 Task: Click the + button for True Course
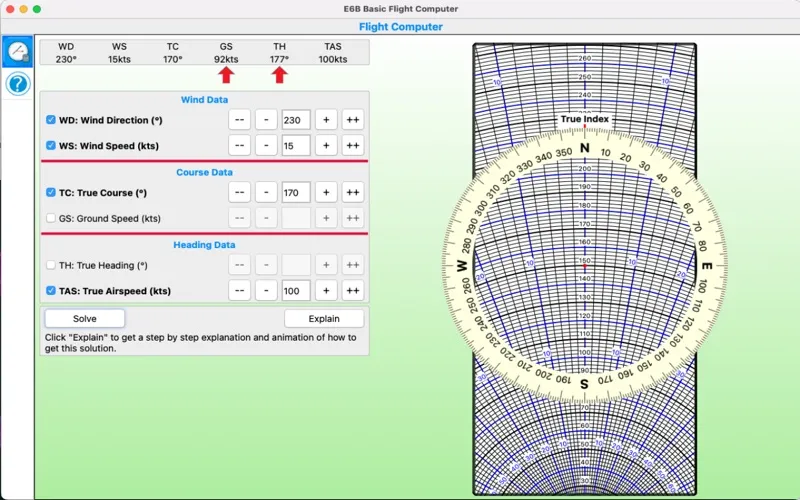click(x=326, y=192)
